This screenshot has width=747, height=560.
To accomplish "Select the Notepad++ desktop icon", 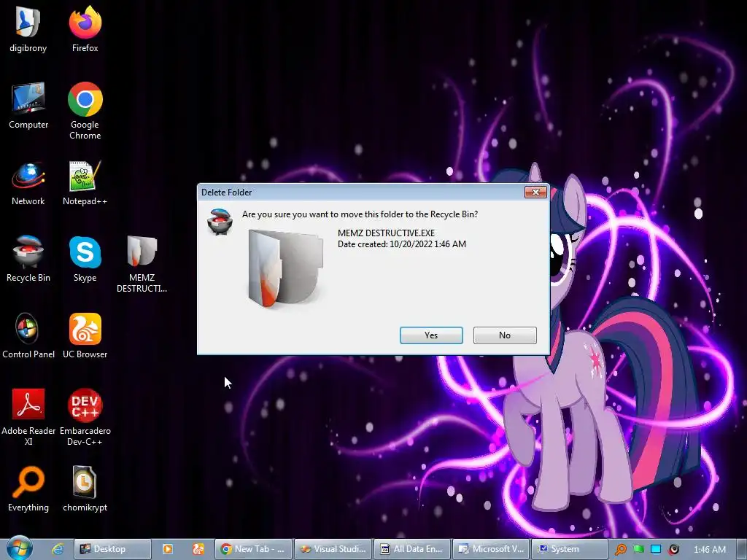I will [x=85, y=184].
